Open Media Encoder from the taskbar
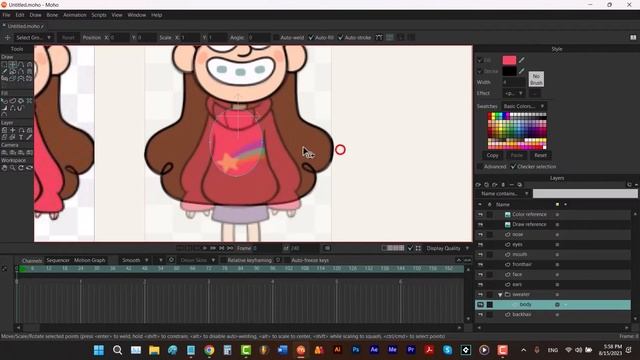Image resolution: width=640 pixels, height=360 pixels. (392, 350)
